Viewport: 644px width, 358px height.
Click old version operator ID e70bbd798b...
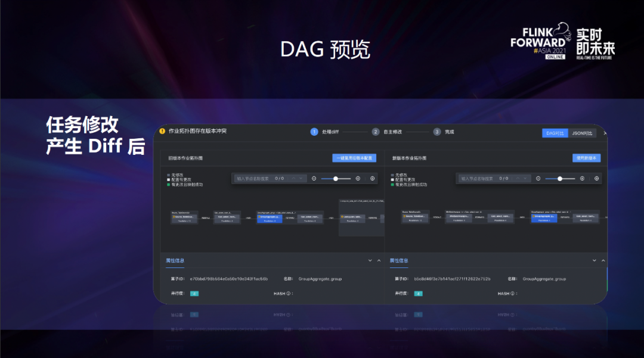(x=229, y=279)
